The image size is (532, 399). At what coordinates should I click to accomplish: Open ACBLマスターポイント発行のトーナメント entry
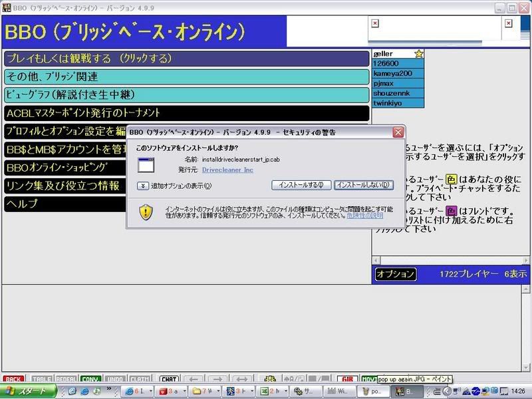(187, 113)
